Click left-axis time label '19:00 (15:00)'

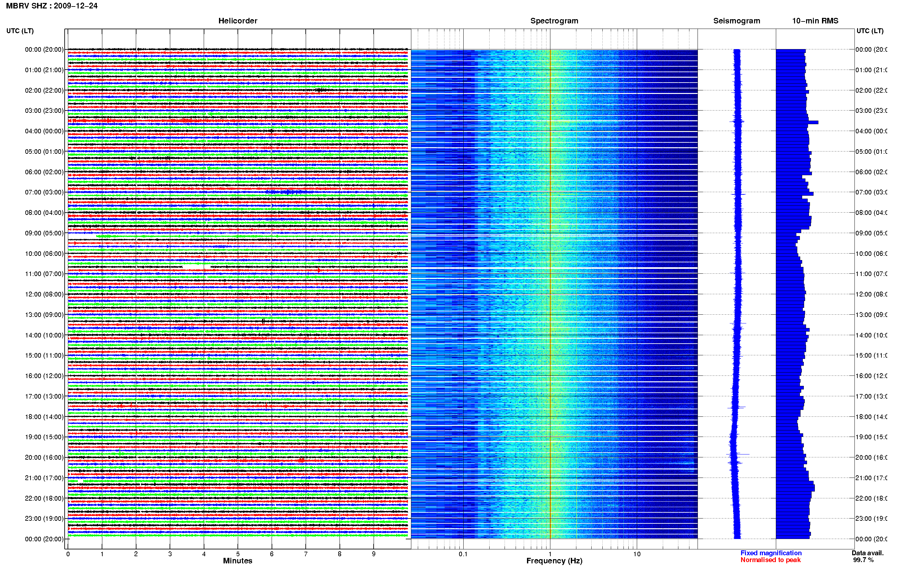[44, 437]
